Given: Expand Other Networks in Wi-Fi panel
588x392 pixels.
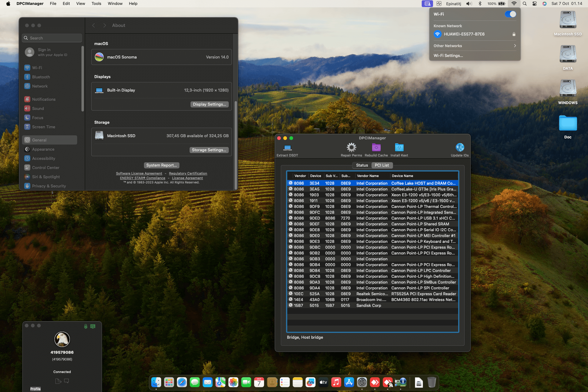Looking at the screenshot, I should tap(475, 46).
